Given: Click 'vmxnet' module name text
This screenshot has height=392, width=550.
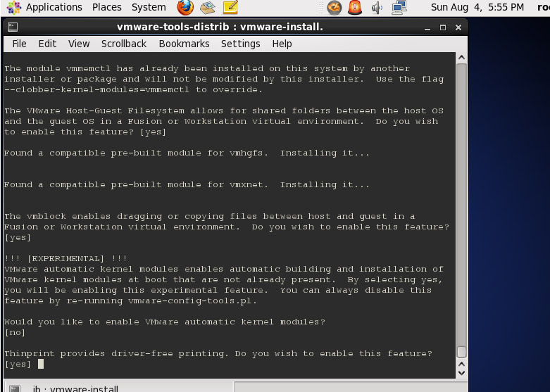Looking at the screenshot, I should click(246, 185).
